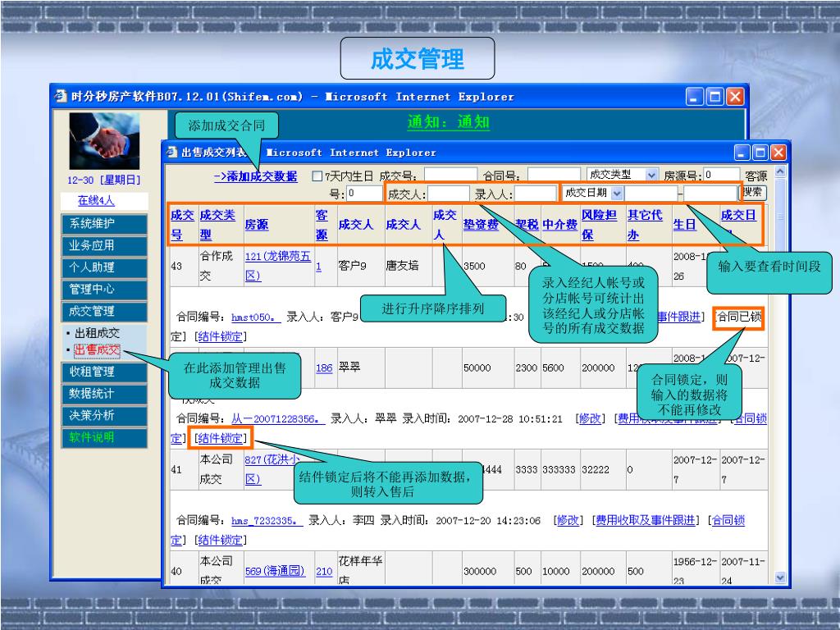The height and width of the screenshot is (630, 840).
Task: Maximize the 出售成交列表 window
Action: pos(760,153)
